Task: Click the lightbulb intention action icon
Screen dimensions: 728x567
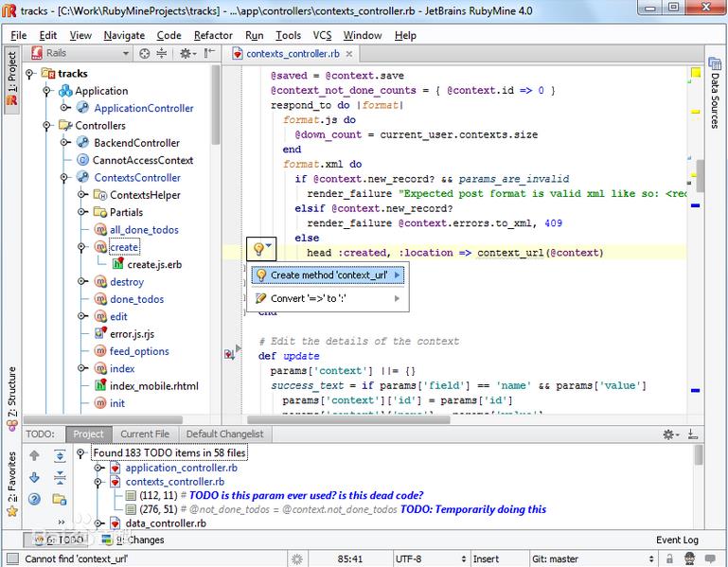Action: (x=257, y=249)
